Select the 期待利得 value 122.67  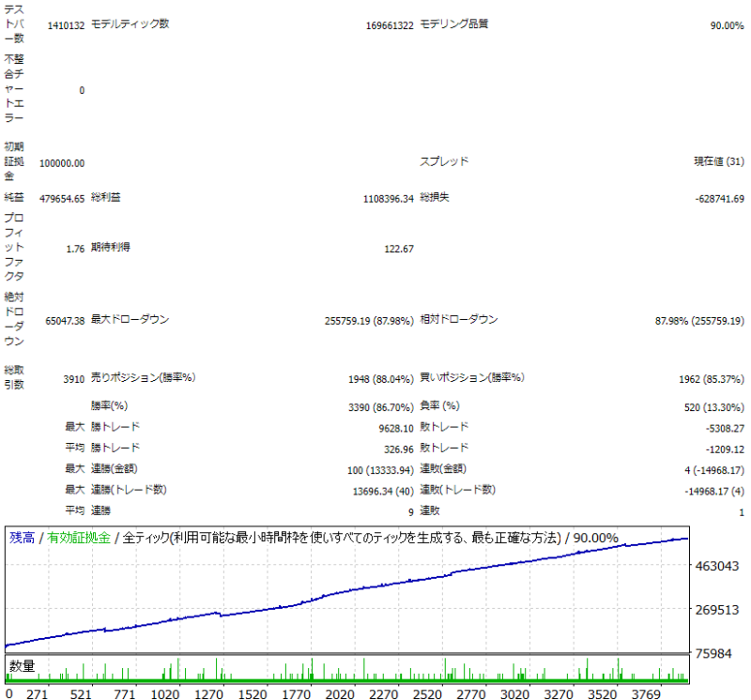coord(398,249)
